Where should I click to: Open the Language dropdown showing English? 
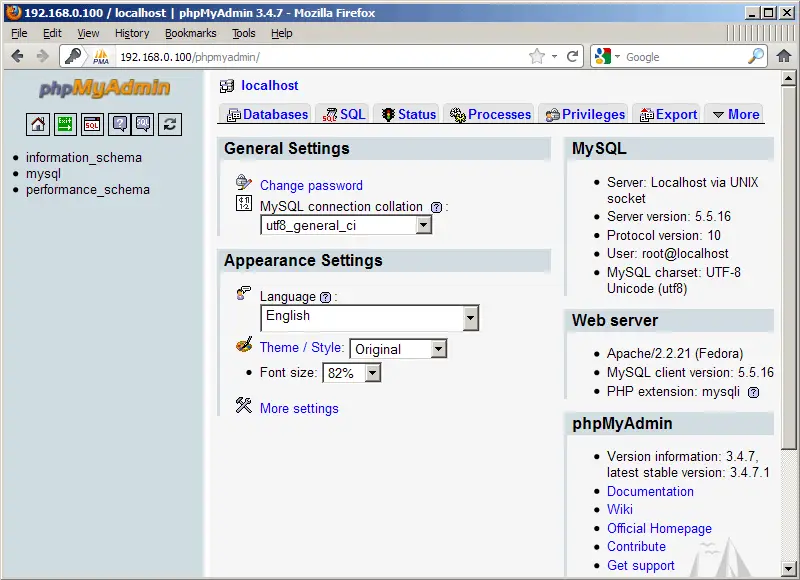click(x=369, y=318)
